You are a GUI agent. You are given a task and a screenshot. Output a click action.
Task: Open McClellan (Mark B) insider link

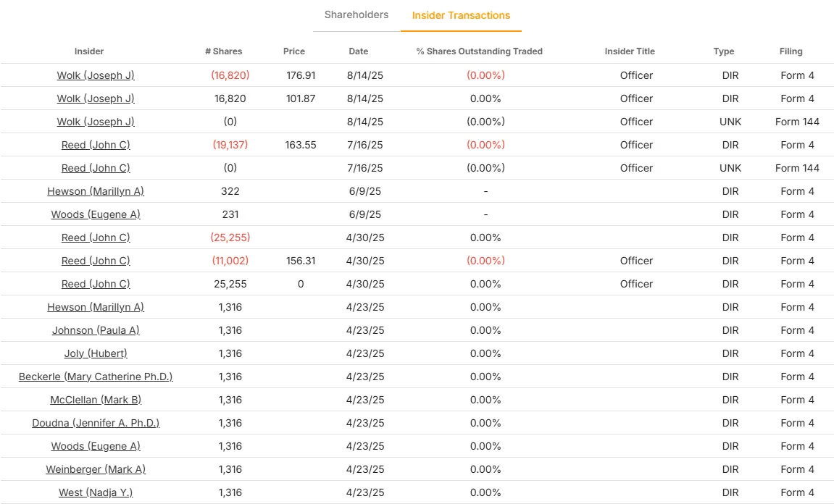click(96, 400)
